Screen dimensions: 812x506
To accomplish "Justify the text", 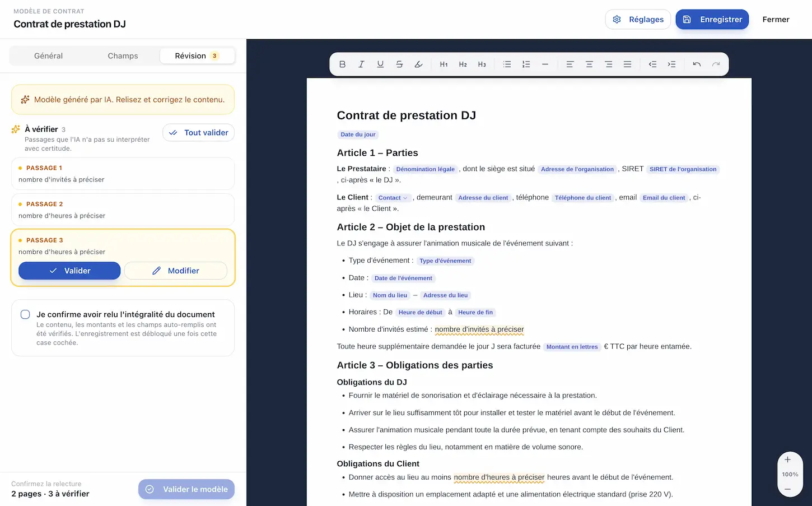I will tap(627, 64).
